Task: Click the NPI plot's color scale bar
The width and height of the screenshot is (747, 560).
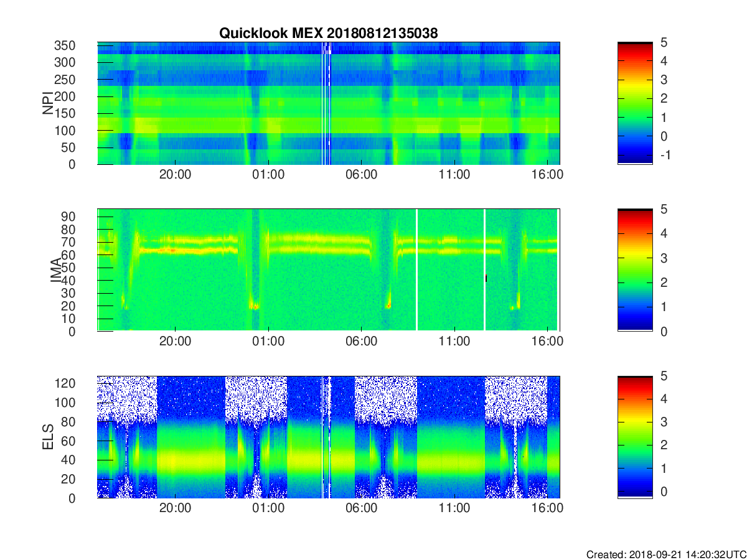Action: pos(635,103)
